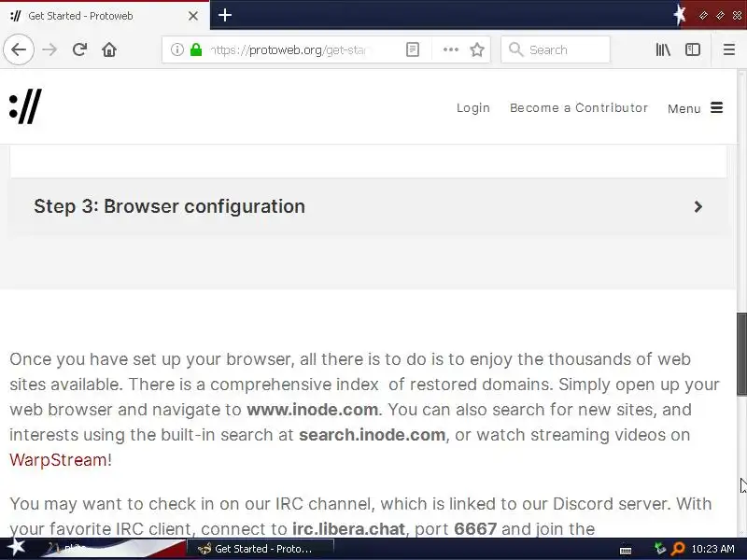Click the first taskbar application button
Viewport: 747px width, 560px height.
[114, 549]
